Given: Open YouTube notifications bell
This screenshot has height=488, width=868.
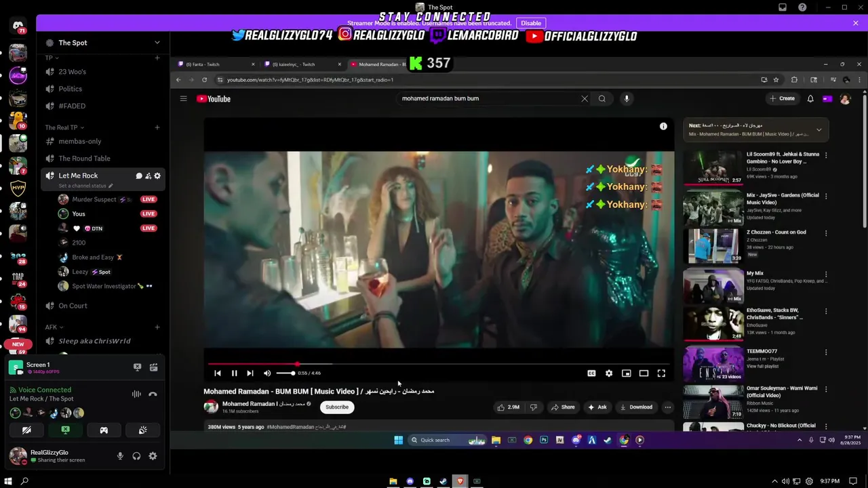Looking at the screenshot, I should [810, 98].
